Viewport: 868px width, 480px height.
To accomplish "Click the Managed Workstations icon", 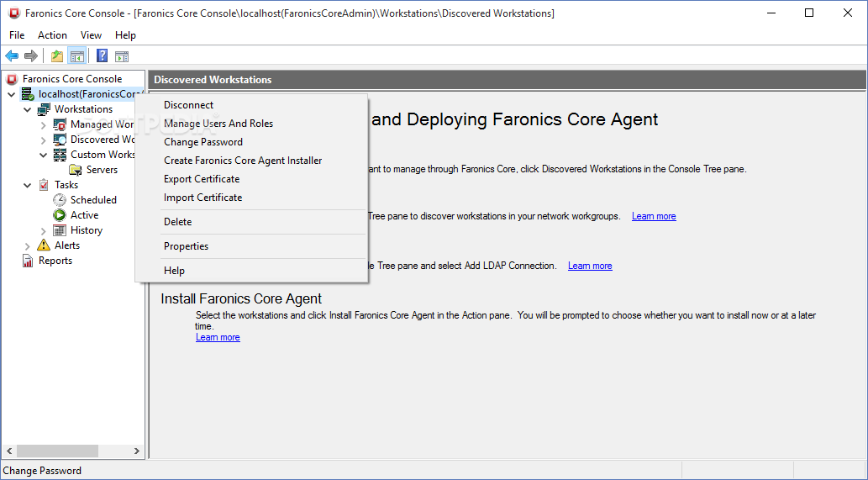I will click(x=60, y=124).
